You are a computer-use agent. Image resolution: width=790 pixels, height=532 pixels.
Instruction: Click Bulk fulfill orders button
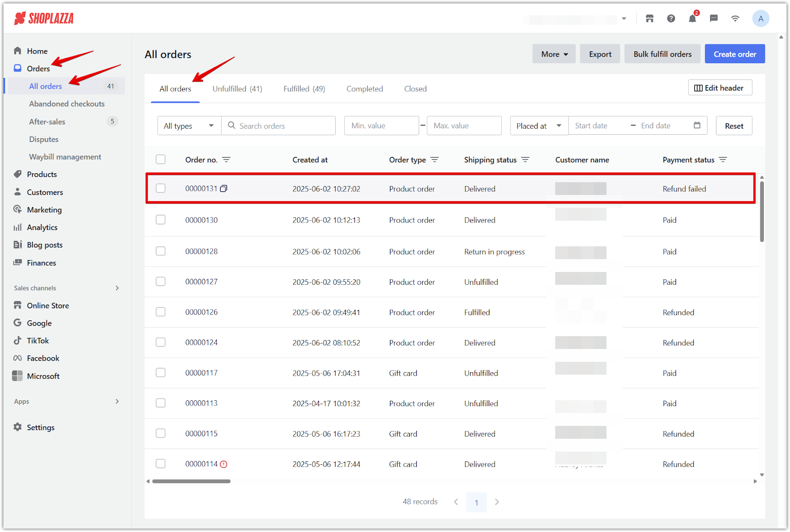663,54
